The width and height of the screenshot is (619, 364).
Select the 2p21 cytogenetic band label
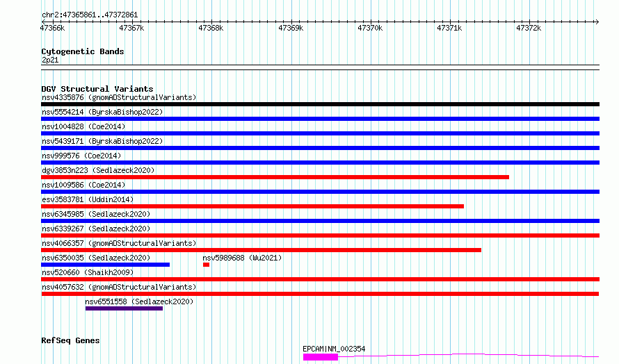point(50,60)
